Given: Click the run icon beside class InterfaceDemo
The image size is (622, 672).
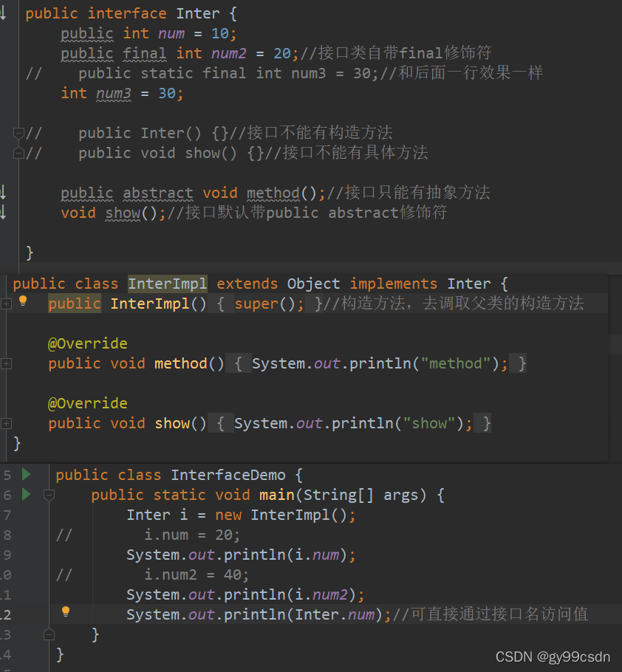Looking at the screenshot, I should pyautogui.click(x=26, y=474).
